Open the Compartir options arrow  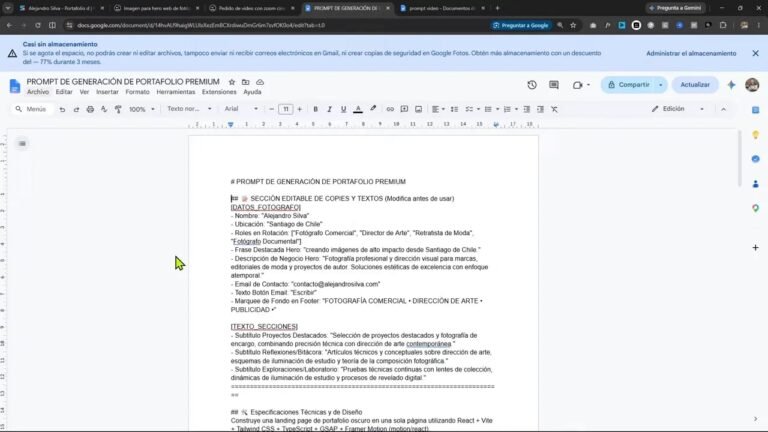click(x=661, y=85)
